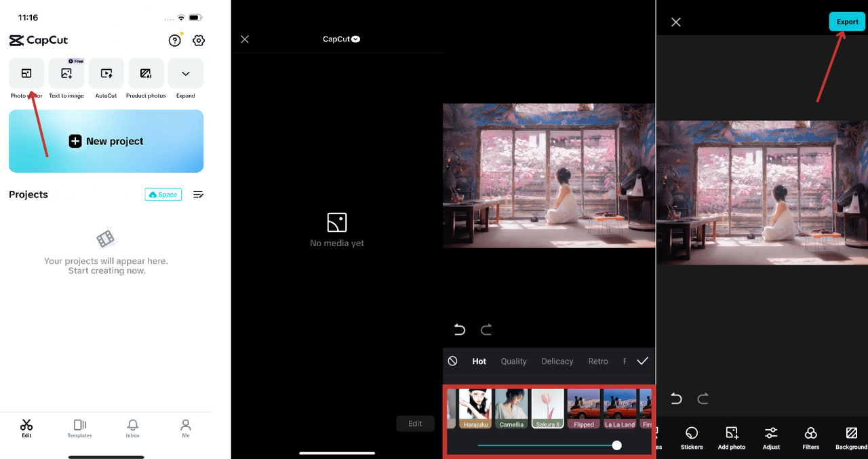Image resolution: width=868 pixels, height=459 pixels.
Task: Open the help question mark icon
Action: 175,41
